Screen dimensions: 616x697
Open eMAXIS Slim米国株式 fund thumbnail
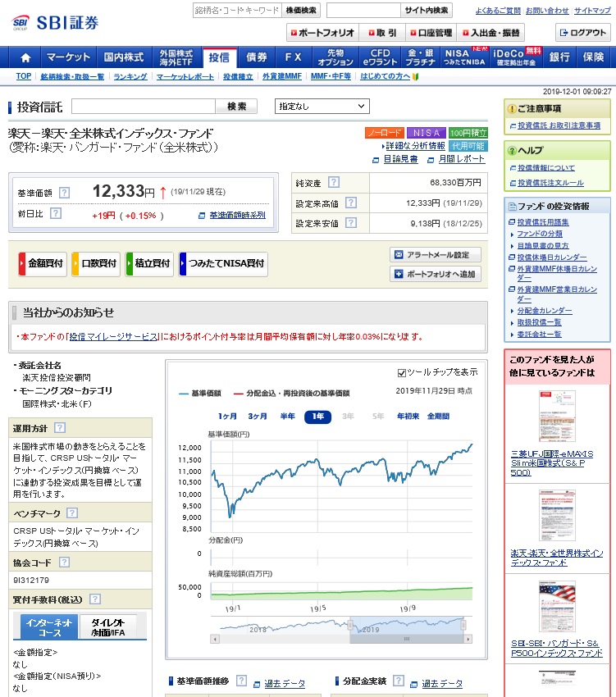point(557,417)
